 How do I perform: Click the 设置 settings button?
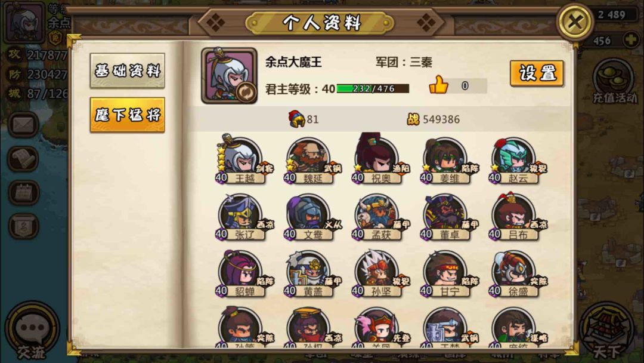point(537,73)
